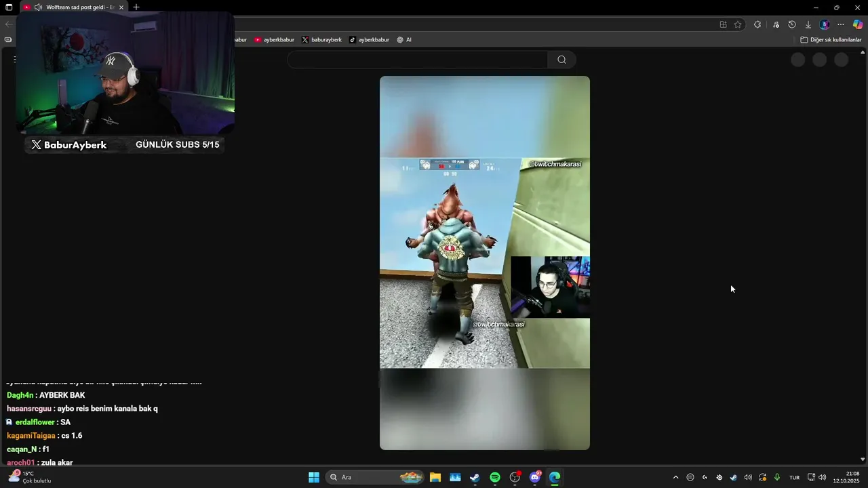Open Steam from taskbar
The width and height of the screenshot is (868, 488).
click(x=475, y=477)
